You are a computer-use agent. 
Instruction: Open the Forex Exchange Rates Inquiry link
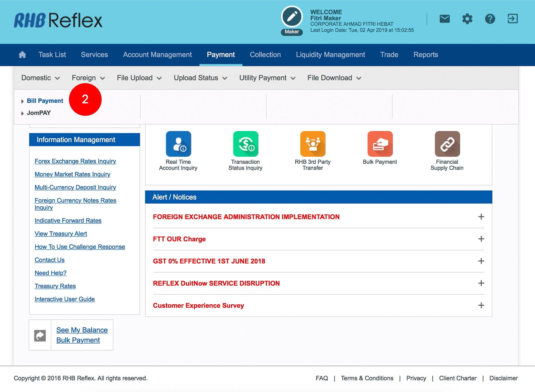point(75,161)
